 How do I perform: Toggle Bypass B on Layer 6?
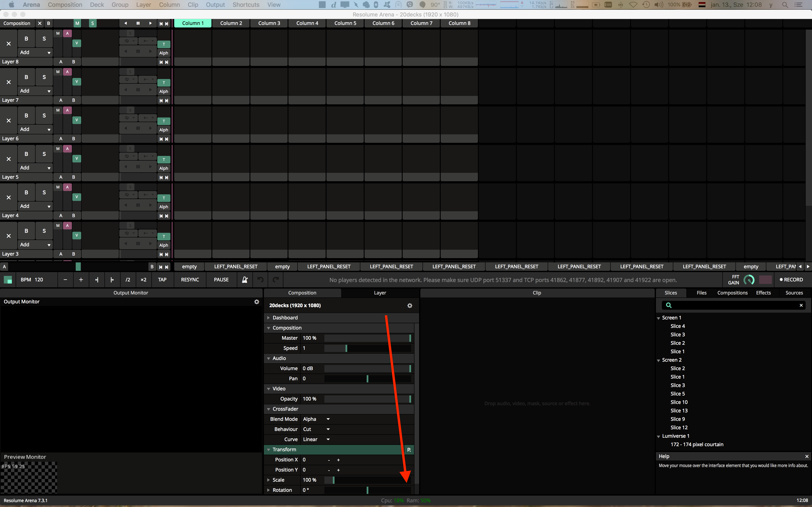26,116
